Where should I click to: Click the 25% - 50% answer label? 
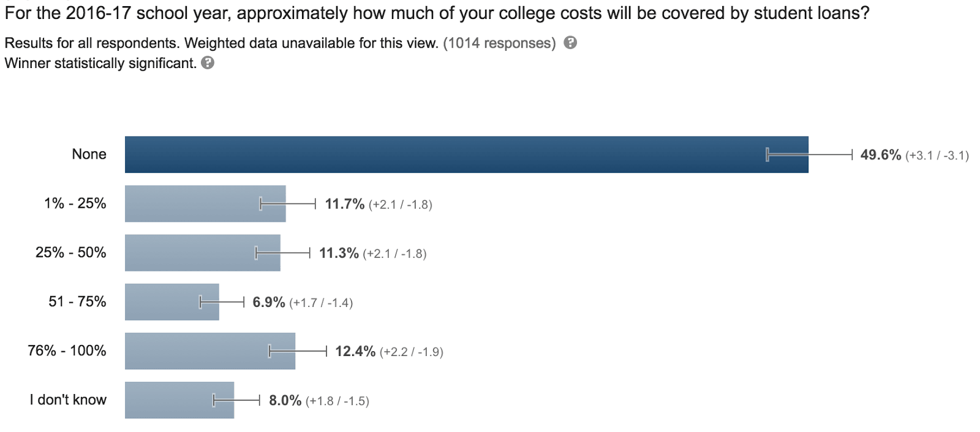[70, 252]
